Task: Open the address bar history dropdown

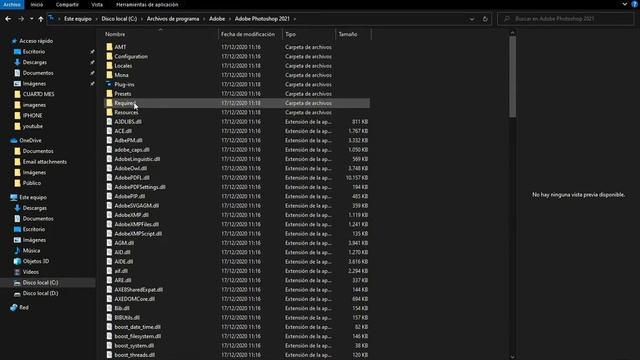Action: coord(472,19)
